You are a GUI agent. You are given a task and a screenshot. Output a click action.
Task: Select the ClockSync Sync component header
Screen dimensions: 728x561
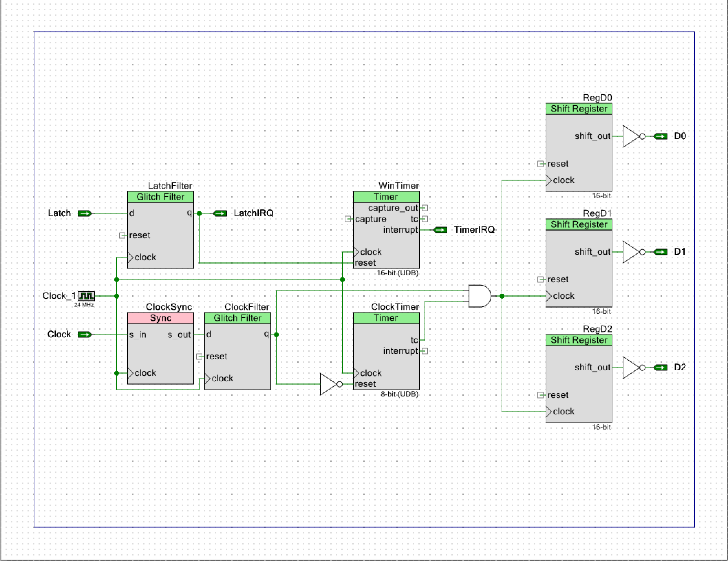click(x=160, y=318)
